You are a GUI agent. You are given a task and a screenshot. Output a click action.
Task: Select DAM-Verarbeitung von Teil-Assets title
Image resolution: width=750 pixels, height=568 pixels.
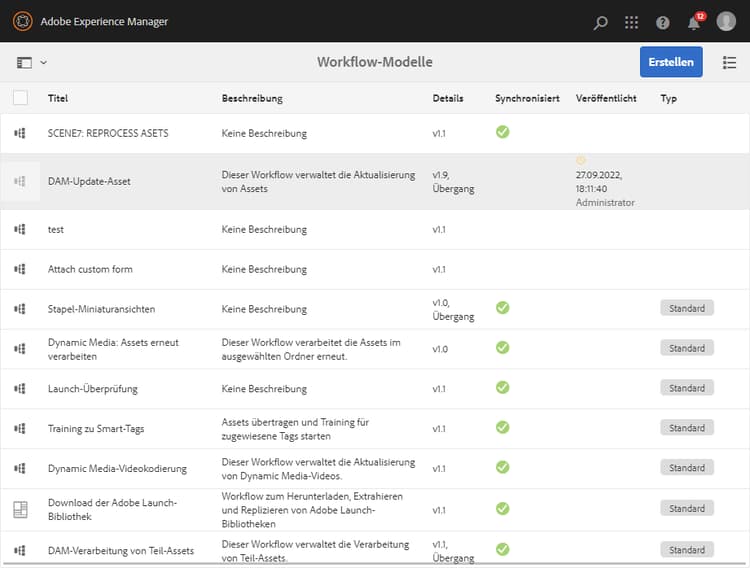pos(121,550)
